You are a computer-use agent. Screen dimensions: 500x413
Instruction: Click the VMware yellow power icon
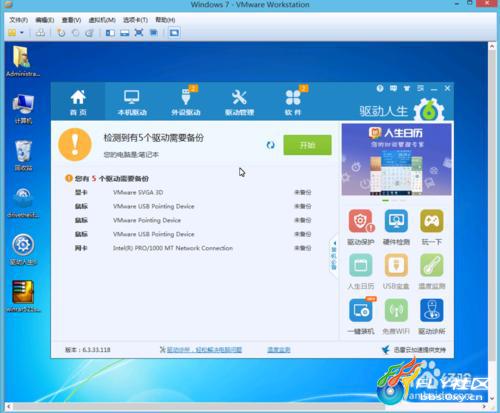pos(12,33)
